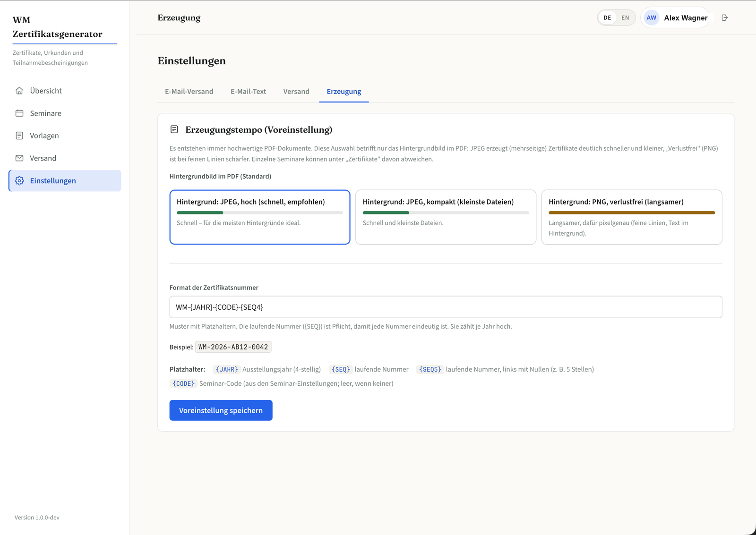Click the logout icon next to Alex Wagner
The height and width of the screenshot is (535, 756).
click(725, 18)
